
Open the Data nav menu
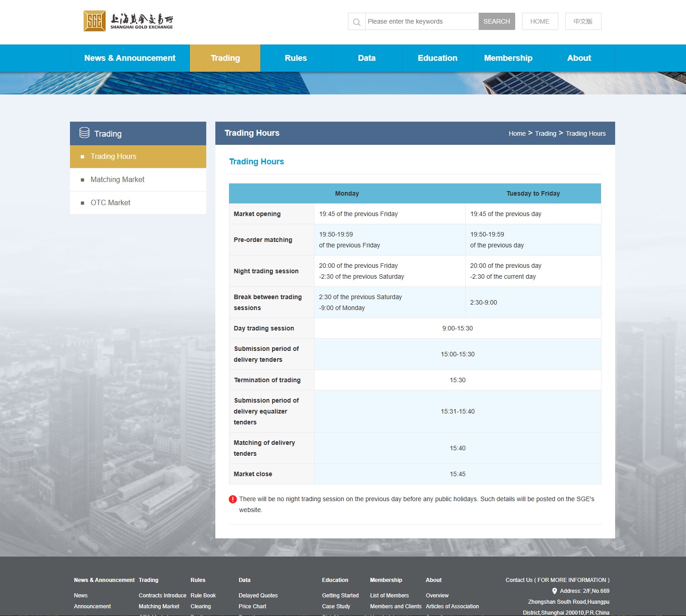367,58
